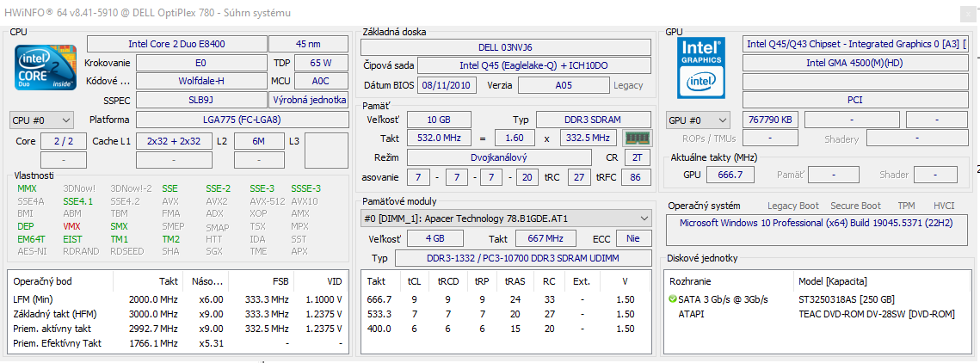Click the memory type DDR3 SDRAM field

click(x=594, y=119)
